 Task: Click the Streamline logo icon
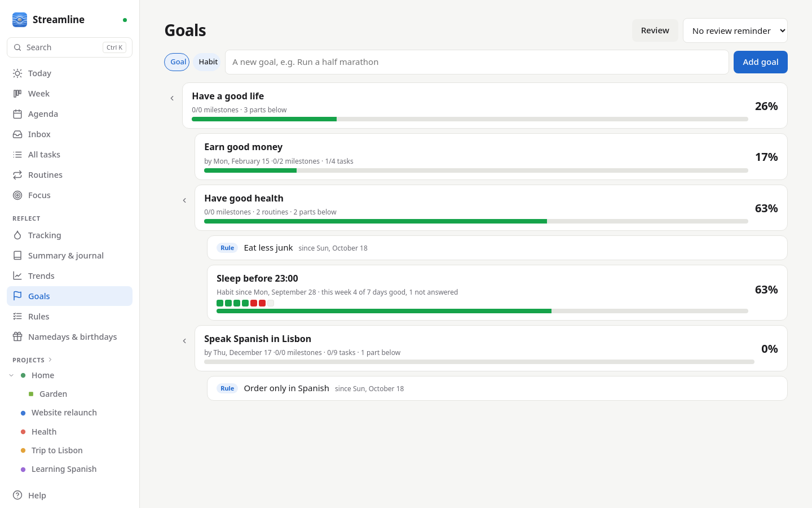pos(20,20)
